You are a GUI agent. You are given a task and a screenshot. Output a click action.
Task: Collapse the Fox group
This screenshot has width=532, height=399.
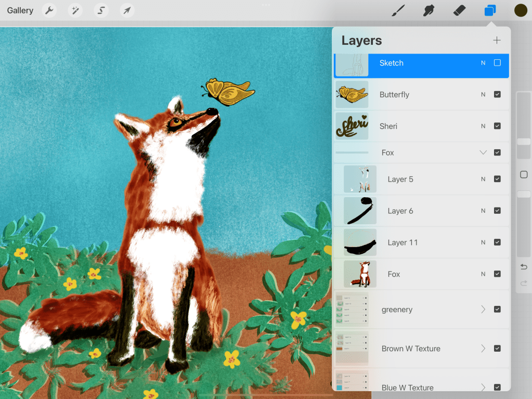click(483, 152)
